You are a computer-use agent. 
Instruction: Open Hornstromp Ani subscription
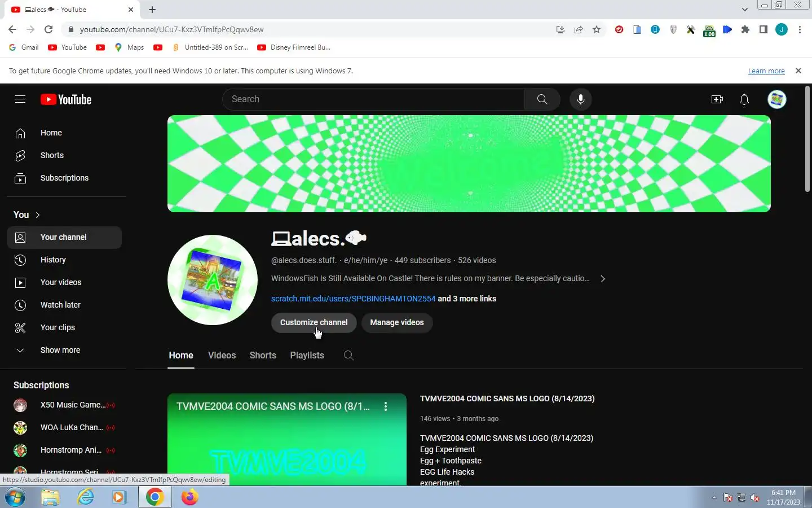[64, 450]
